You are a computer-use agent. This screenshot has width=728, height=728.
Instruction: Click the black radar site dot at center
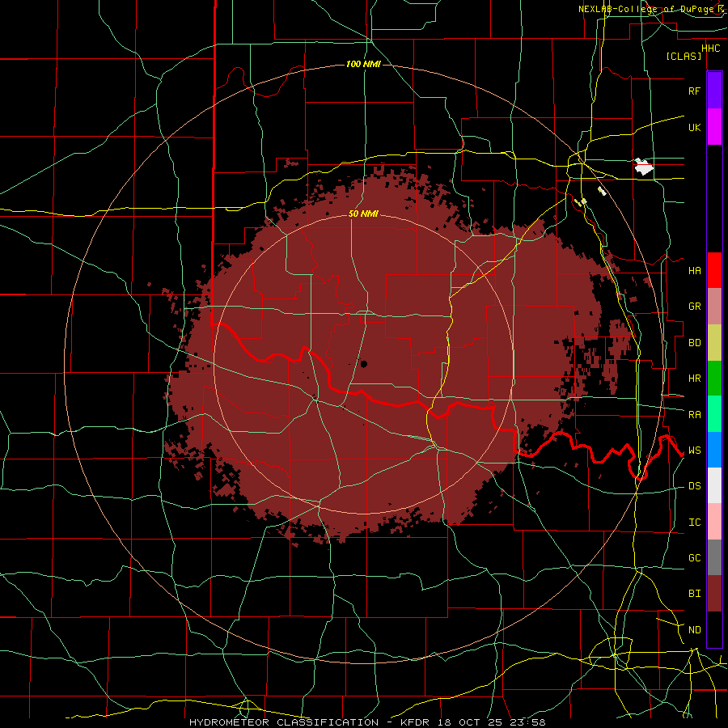point(363,364)
